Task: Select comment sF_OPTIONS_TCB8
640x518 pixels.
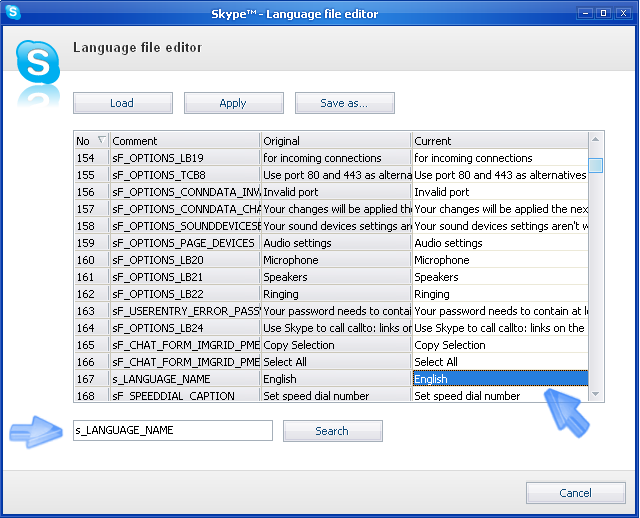Action: point(185,175)
